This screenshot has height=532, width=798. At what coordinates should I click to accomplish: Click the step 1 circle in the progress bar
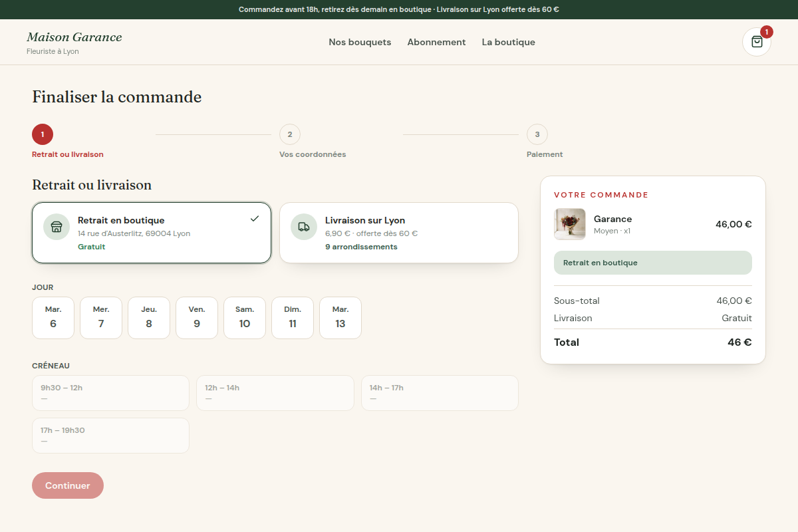(43, 134)
